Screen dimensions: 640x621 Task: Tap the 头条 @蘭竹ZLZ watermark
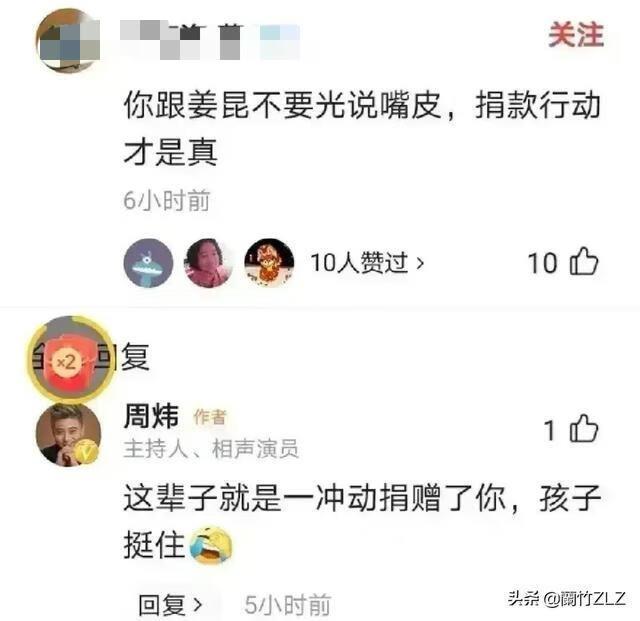point(567,599)
